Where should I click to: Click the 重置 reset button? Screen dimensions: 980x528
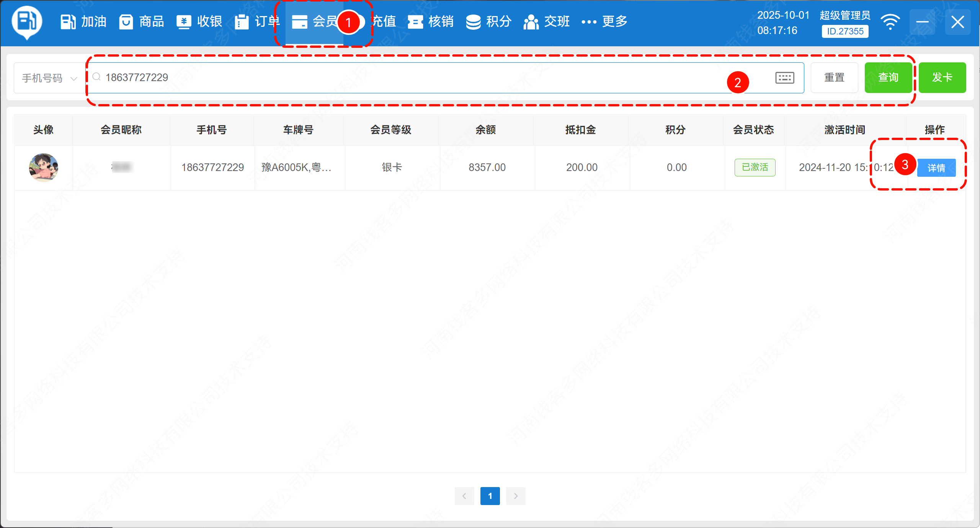point(834,78)
